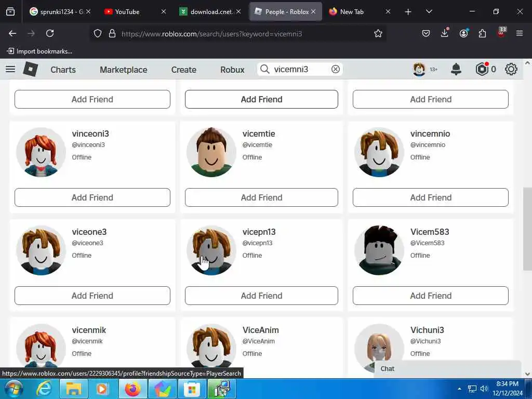532x399 pixels.
Task: Open the Roblox settings gear
Action: coord(511,69)
